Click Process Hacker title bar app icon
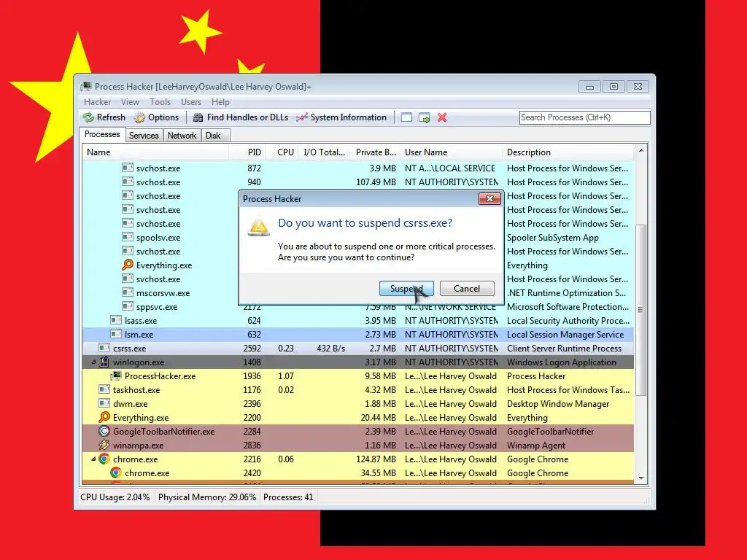Screen dimensions: 747x560 (86, 87)
